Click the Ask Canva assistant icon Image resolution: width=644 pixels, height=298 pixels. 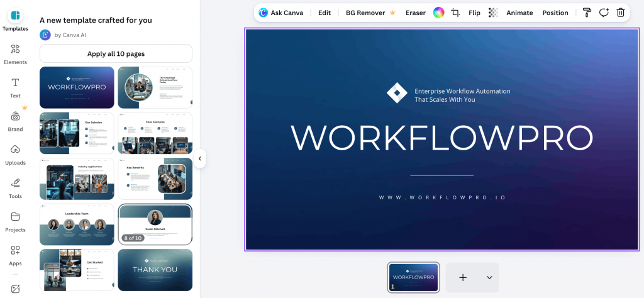(x=263, y=13)
